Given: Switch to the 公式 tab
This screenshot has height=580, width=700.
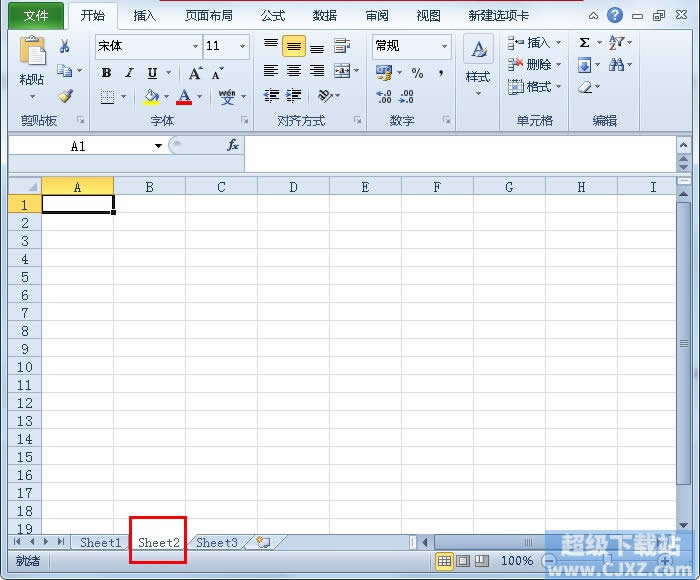Looking at the screenshot, I should (x=273, y=16).
